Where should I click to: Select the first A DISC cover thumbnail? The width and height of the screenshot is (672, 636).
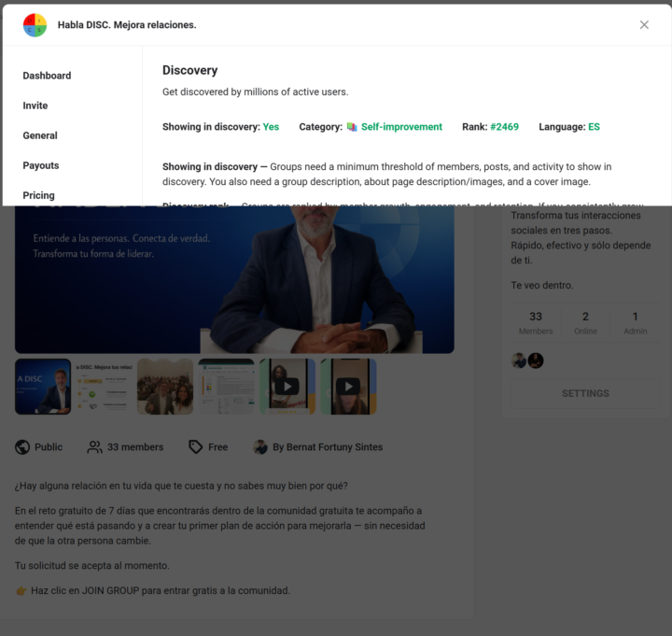(43, 387)
